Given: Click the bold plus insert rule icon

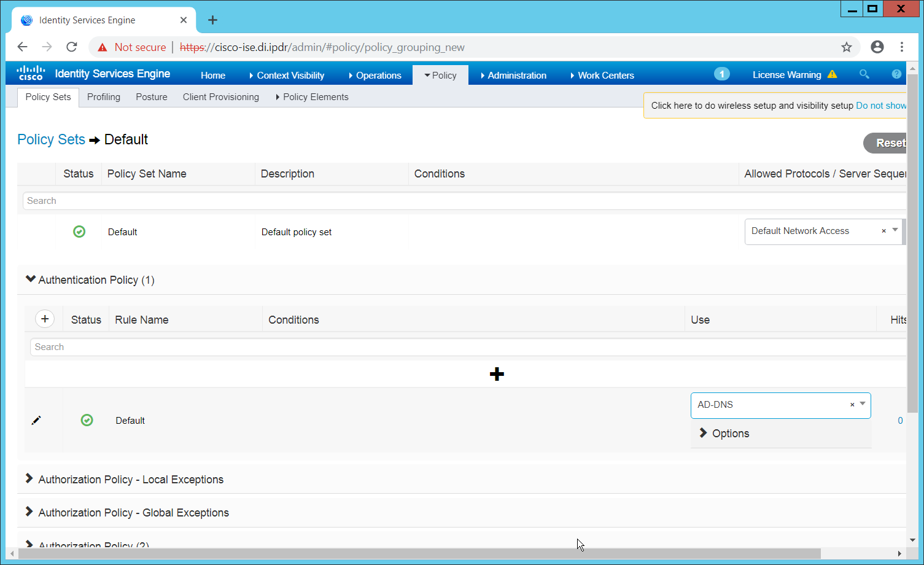Looking at the screenshot, I should click(497, 374).
